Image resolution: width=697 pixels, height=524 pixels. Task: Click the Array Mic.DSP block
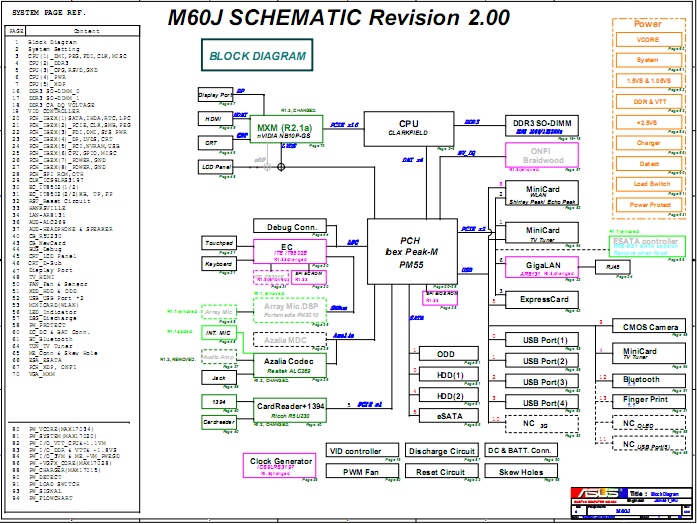[x=290, y=310]
